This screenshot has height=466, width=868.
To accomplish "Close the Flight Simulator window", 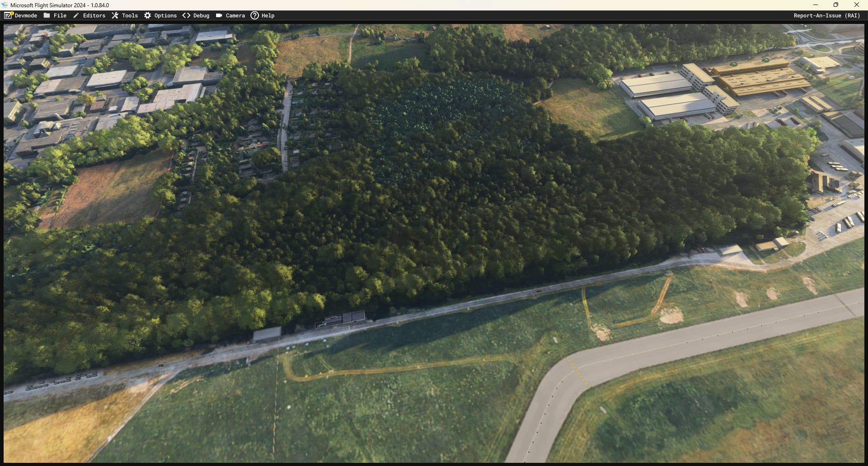I will pos(857,5).
